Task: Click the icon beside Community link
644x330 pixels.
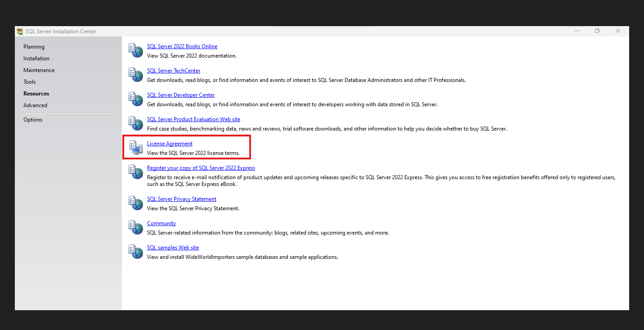Action: point(135,227)
